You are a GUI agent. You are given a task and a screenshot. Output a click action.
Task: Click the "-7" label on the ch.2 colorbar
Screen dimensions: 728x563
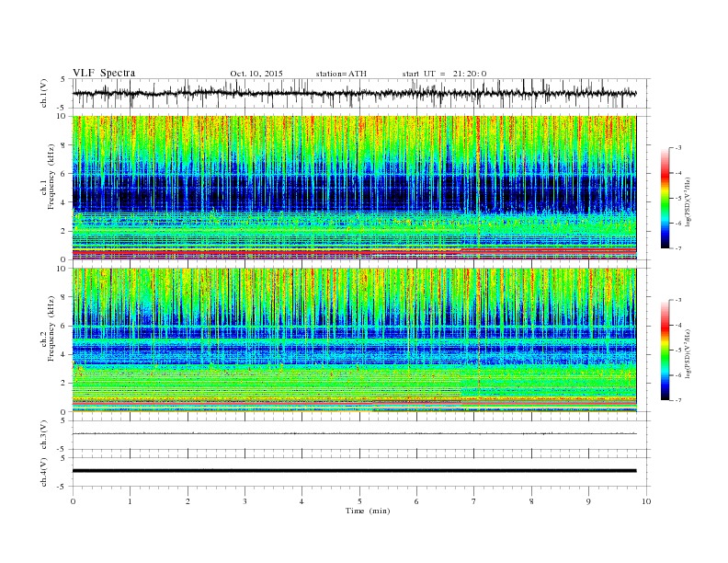click(x=677, y=400)
